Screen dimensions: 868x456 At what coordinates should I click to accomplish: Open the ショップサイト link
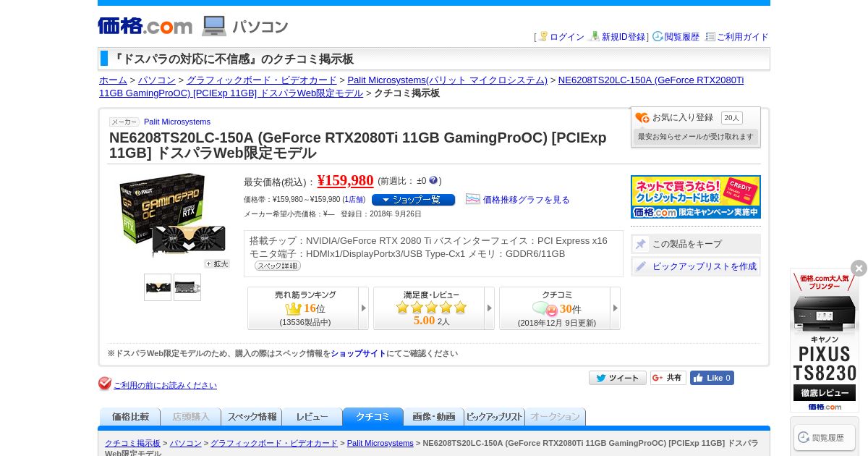358,354
